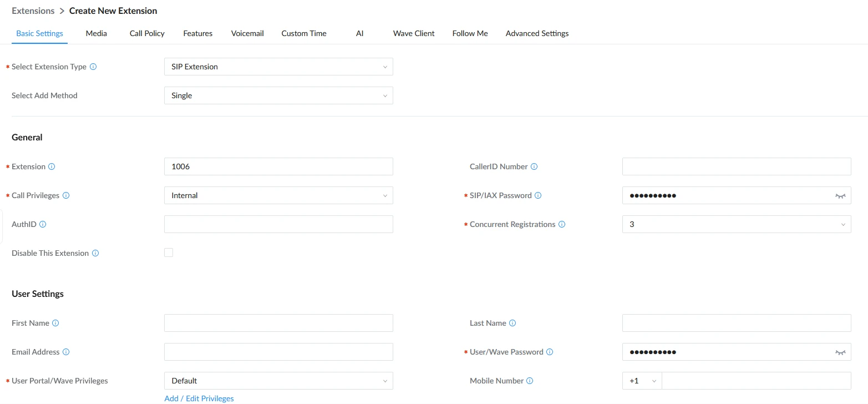Screen dimensions: 868x404
Task: Click info icon beside User/Wave Password
Action: click(x=550, y=352)
